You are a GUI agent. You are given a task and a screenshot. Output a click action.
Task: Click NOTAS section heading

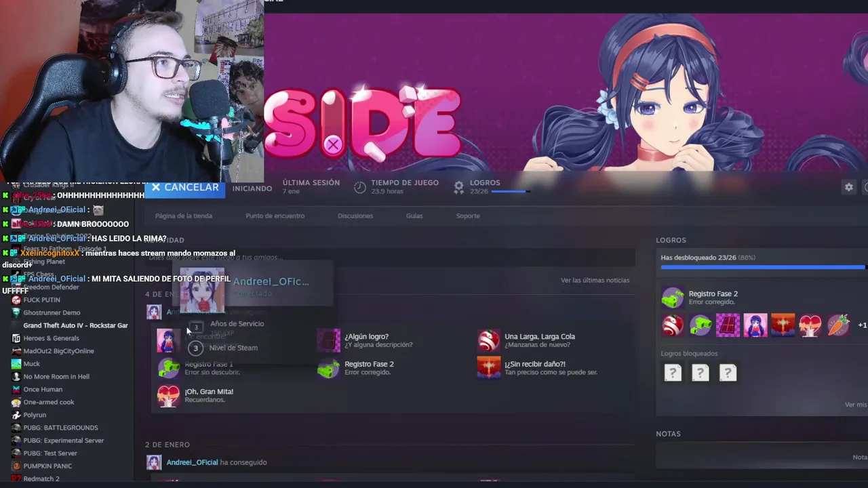(x=668, y=434)
